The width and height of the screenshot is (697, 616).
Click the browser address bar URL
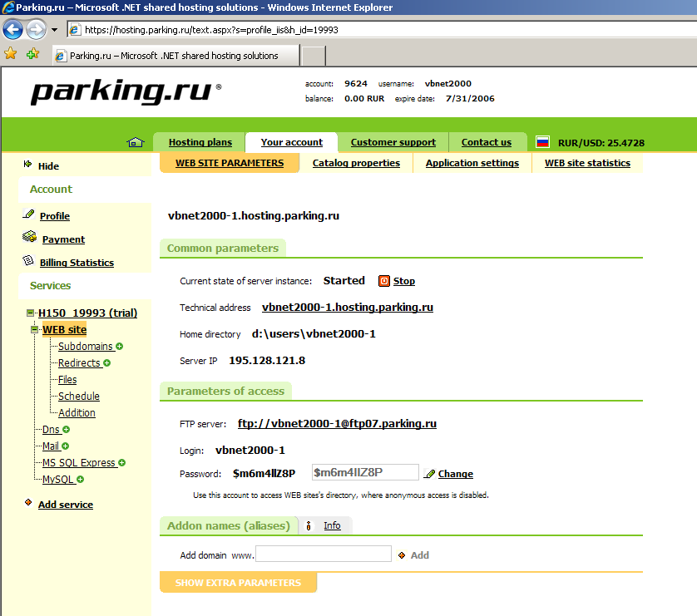[211, 30]
